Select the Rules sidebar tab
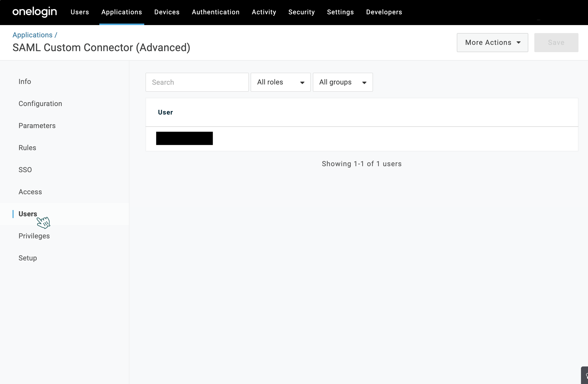Viewport: 588px width, 384px height. click(x=27, y=148)
